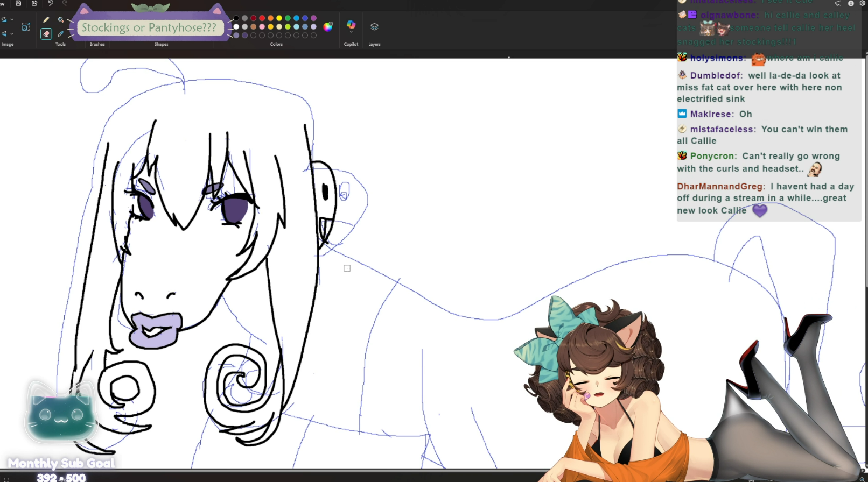Click the chat text 'You can't win them'
This screenshot has width=868, height=482.
tap(804, 129)
